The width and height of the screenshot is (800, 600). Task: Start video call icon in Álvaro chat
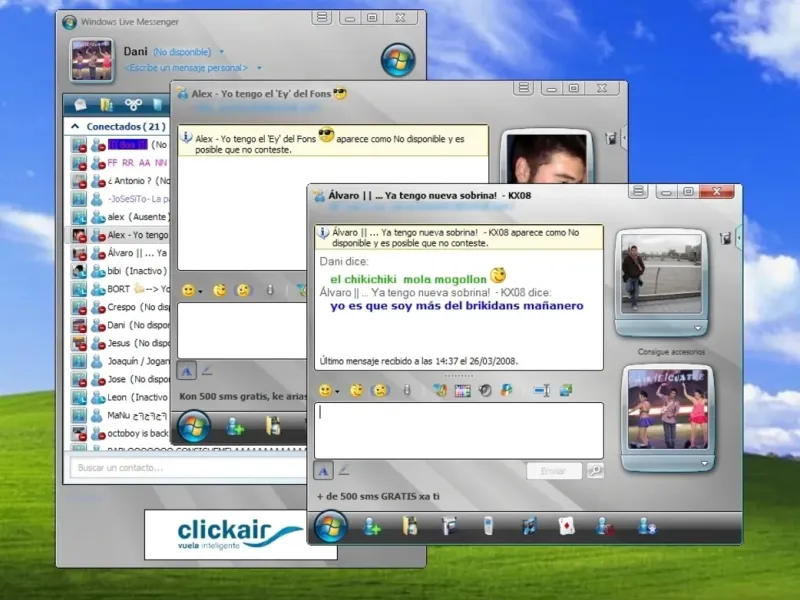click(449, 526)
